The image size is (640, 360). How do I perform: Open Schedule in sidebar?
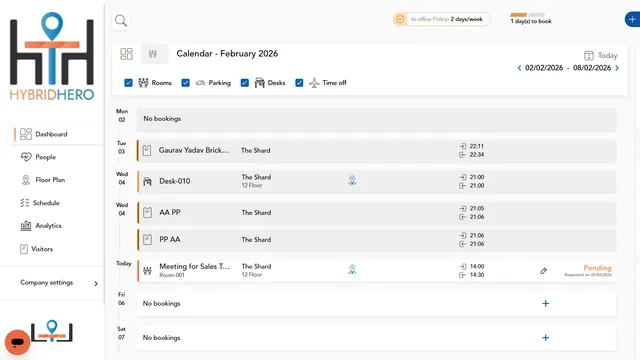(46, 203)
